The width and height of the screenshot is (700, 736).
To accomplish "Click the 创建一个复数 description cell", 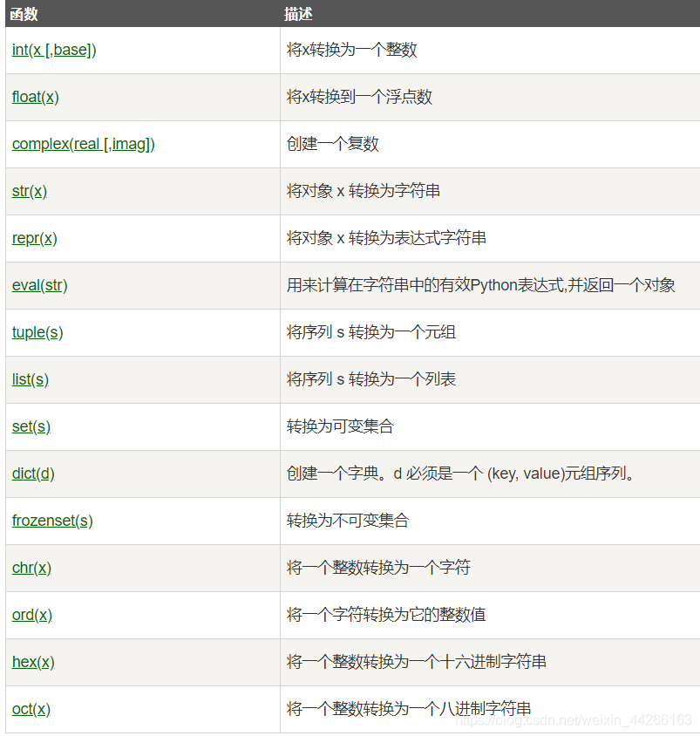I will click(x=333, y=144).
